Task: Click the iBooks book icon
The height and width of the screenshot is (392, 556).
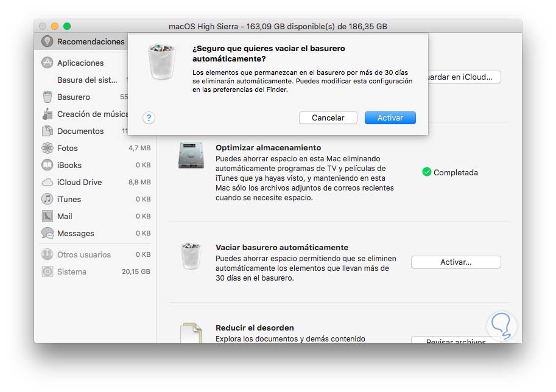Action: pyautogui.click(x=47, y=165)
